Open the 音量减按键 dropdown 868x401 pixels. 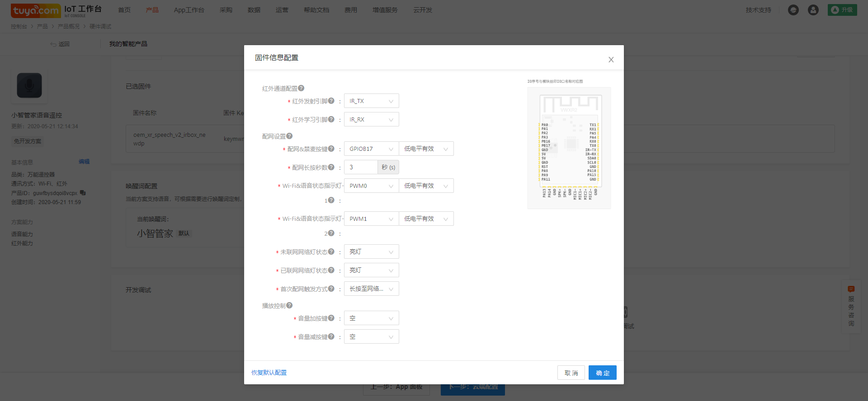click(x=371, y=336)
